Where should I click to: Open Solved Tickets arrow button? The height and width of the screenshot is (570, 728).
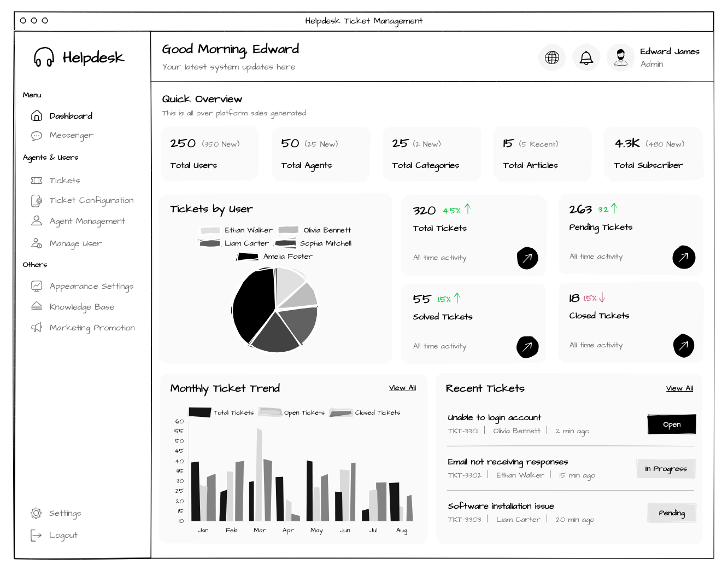coord(527,347)
